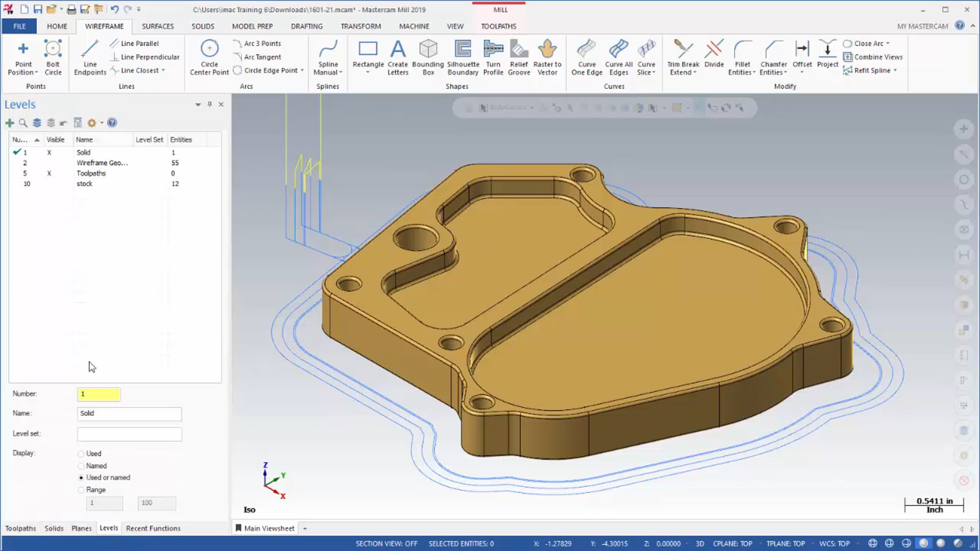
Task: Select the Line Endpoints tool
Action: pyautogui.click(x=90, y=58)
